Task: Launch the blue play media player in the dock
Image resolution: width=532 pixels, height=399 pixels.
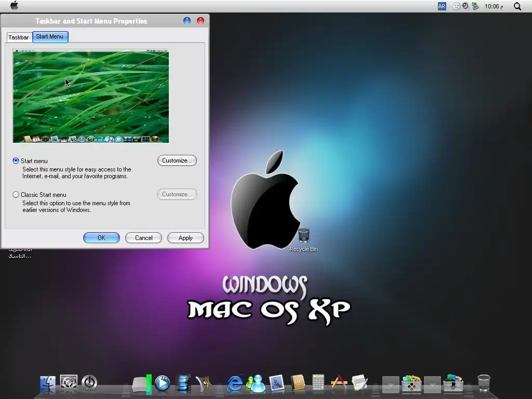Action: click(162, 383)
